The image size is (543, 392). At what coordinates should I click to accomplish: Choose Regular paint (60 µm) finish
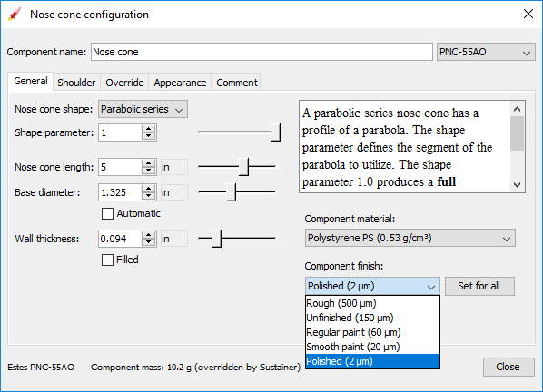(372, 332)
